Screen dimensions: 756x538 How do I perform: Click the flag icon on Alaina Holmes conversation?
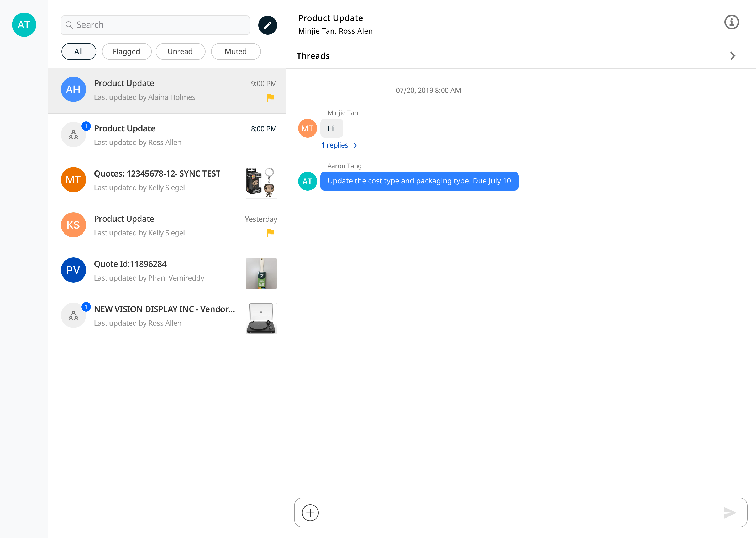tap(270, 97)
